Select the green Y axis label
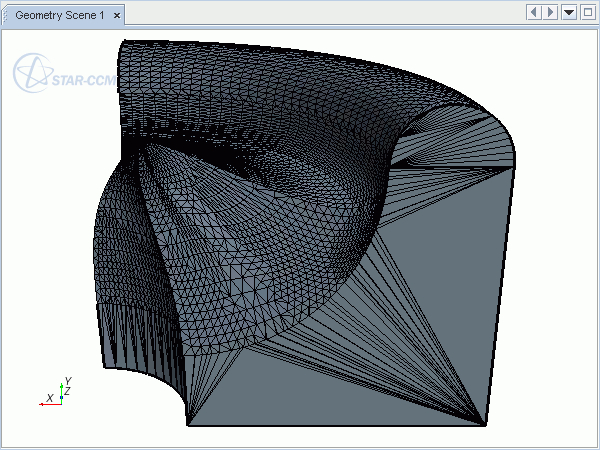 pyautogui.click(x=66, y=381)
